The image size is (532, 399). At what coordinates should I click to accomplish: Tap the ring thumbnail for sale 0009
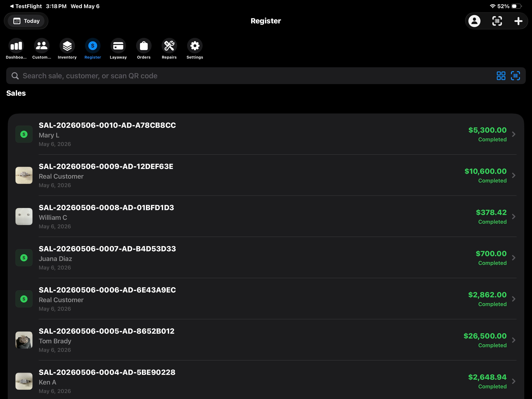tap(24, 175)
